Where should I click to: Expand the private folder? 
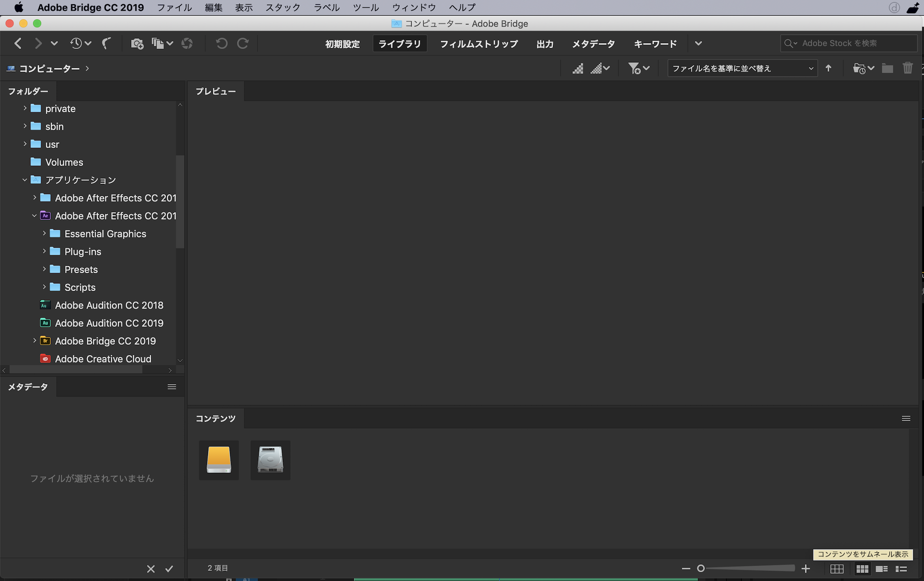coord(25,108)
